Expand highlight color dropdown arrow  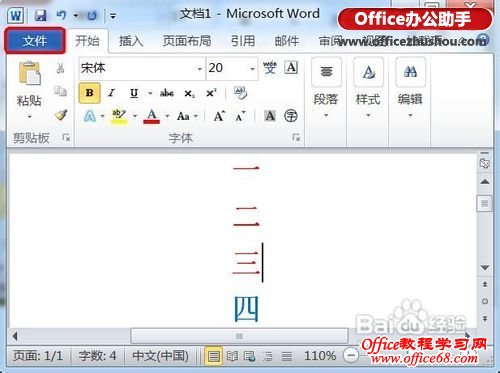(135, 116)
